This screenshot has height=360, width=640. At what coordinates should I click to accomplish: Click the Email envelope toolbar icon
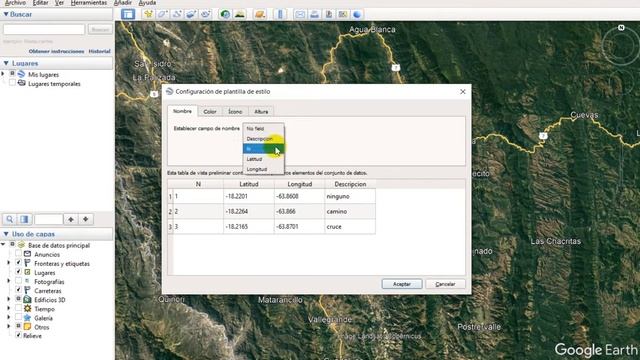(x=300, y=14)
